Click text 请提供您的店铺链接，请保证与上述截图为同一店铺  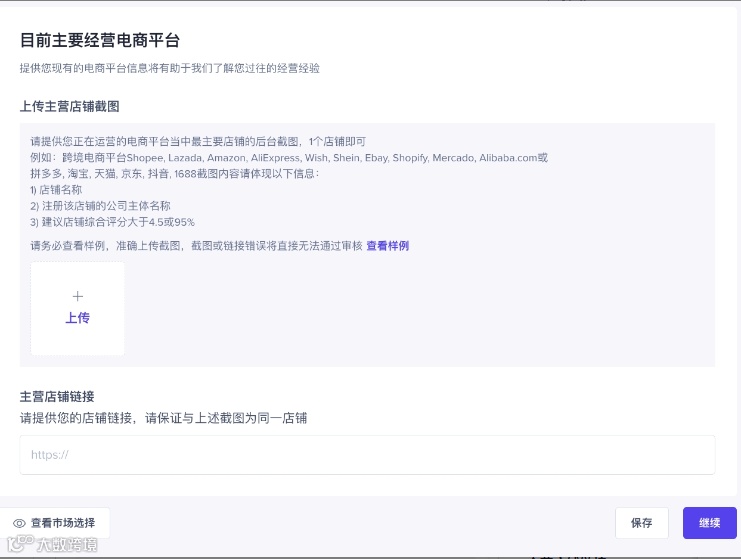pyautogui.click(x=164, y=418)
